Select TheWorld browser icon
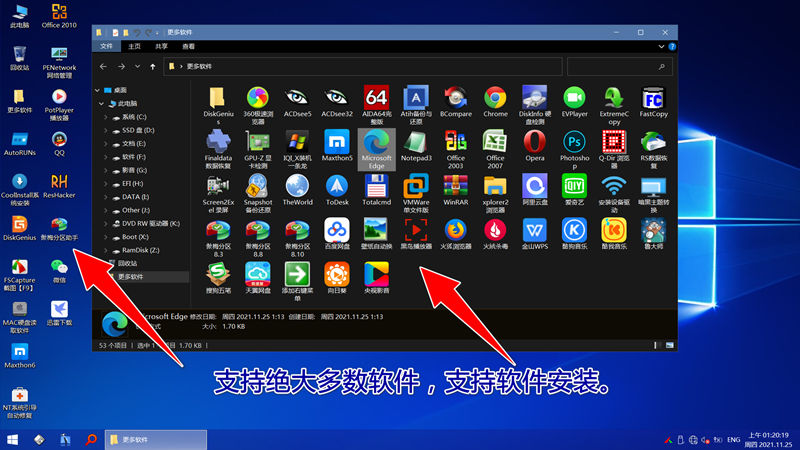Screen dimensions: 800x450 click(297, 190)
